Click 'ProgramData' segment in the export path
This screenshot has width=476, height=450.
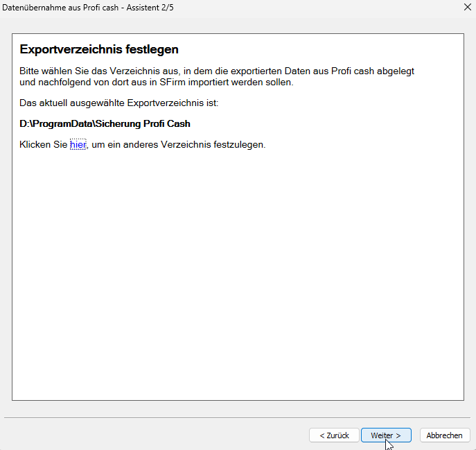pyautogui.click(x=61, y=123)
